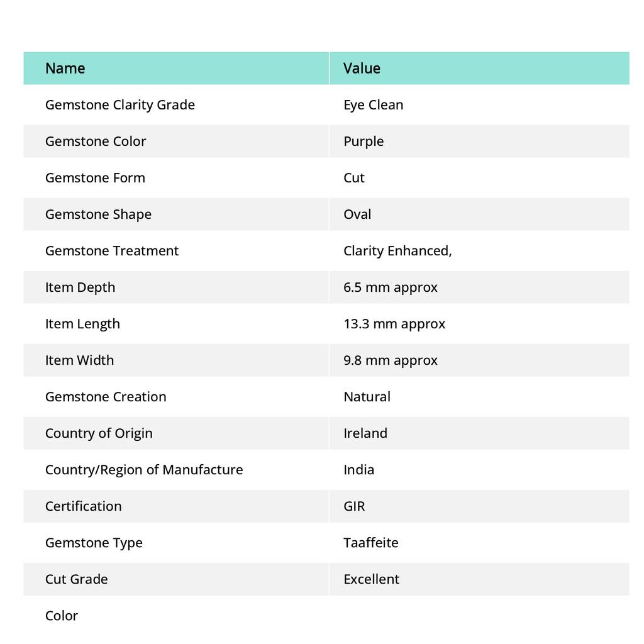Image resolution: width=644 pixels, height=644 pixels.
Task: Click the Gemstone Form row label
Action: pyautogui.click(x=95, y=177)
